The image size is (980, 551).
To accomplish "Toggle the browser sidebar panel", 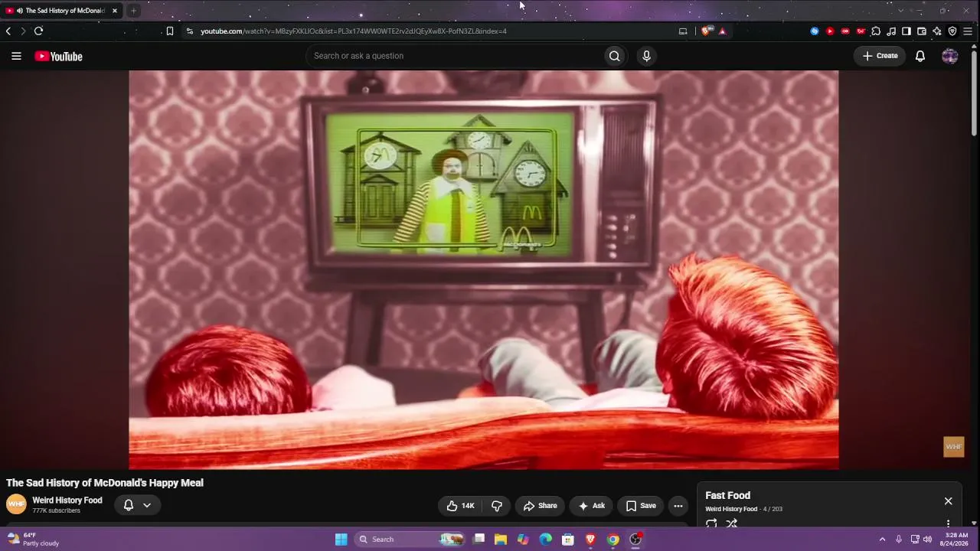I will [x=906, y=31].
